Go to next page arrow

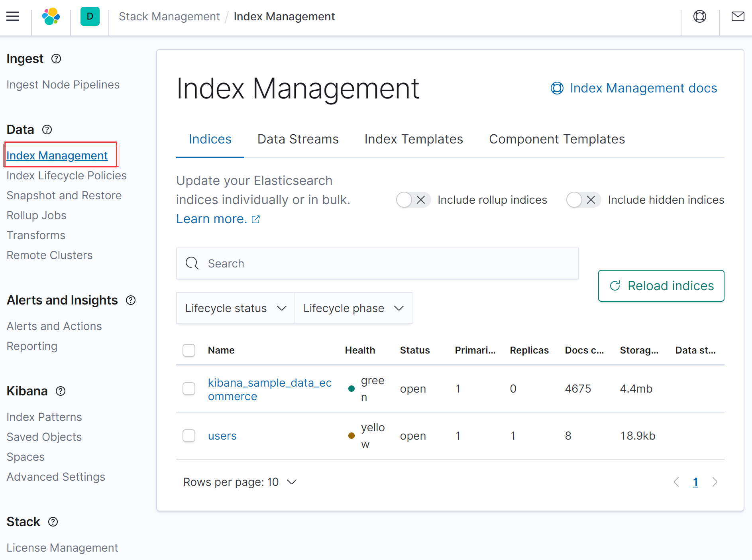tap(715, 482)
